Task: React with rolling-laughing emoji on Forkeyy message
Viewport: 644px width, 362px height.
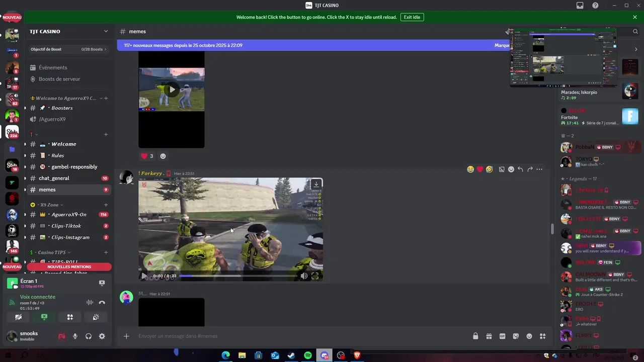Action: click(489, 169)
